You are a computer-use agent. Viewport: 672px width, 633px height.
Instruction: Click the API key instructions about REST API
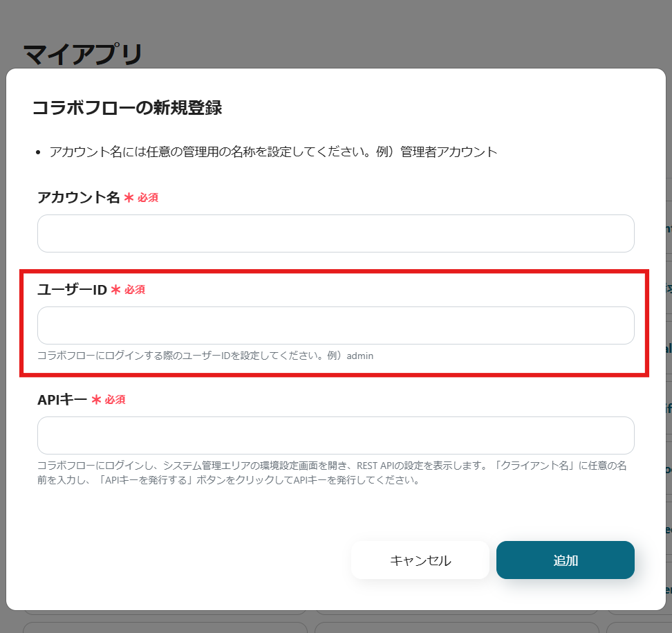tap(332, 473)
